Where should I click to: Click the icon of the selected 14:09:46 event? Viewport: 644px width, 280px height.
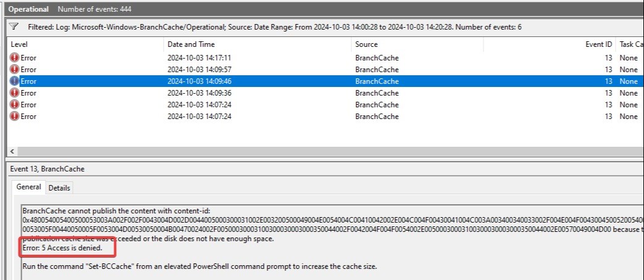tap(14, 81)
